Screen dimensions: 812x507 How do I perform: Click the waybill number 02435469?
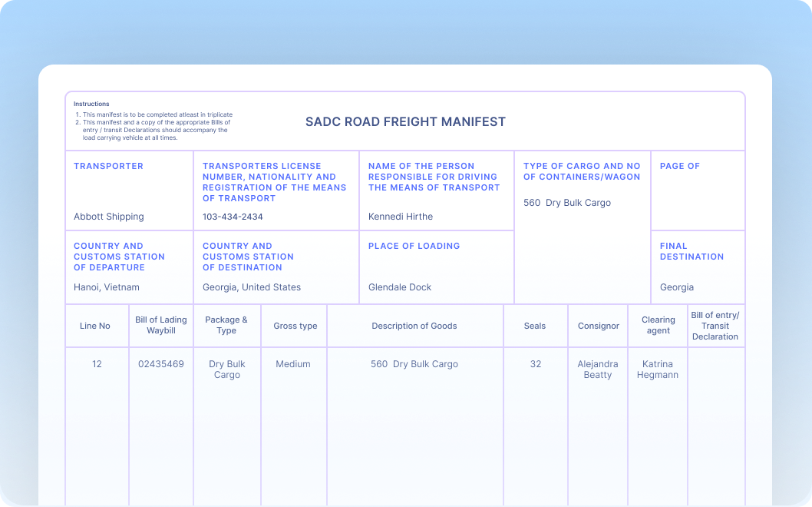click(x=160, y=364)
